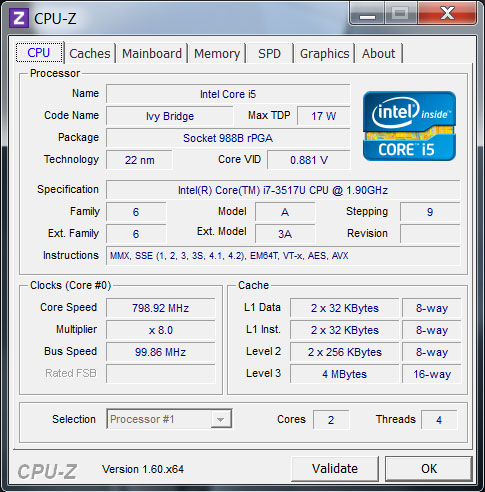Image resolution: width=485 pixels, height=492 pixels.
Task: Click the Level 3 size 4 MBytes
Action: tap(345, 374)
